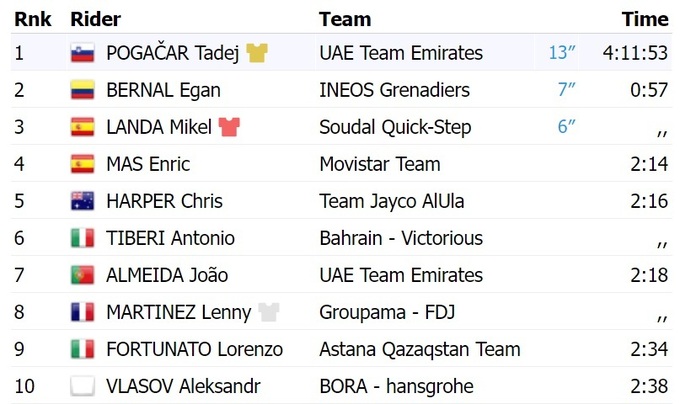Click the Time column header

click(x=645, y=19)
